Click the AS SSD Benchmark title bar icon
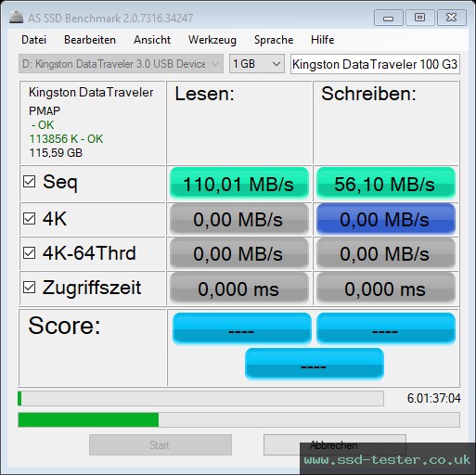Image resolution: width=476 pixels, height=475 pixels. 16,18
